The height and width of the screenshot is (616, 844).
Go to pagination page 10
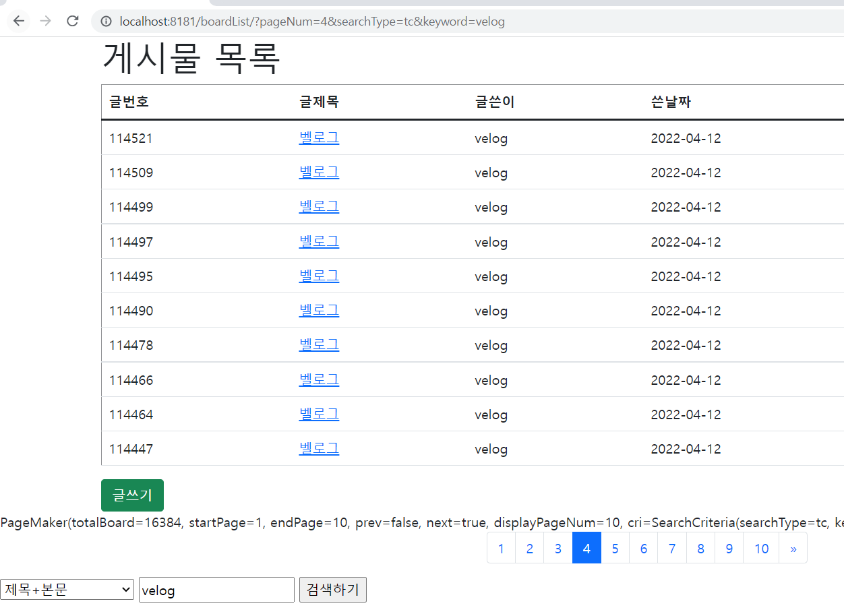click(761, 548)
